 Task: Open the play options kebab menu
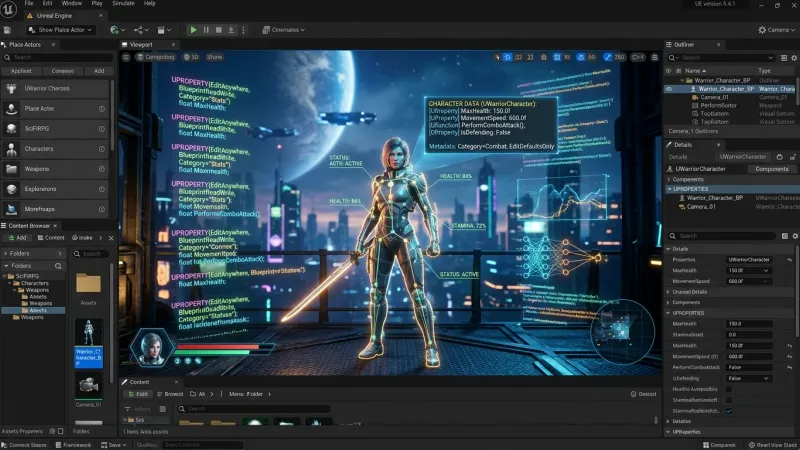click(243, 30)
